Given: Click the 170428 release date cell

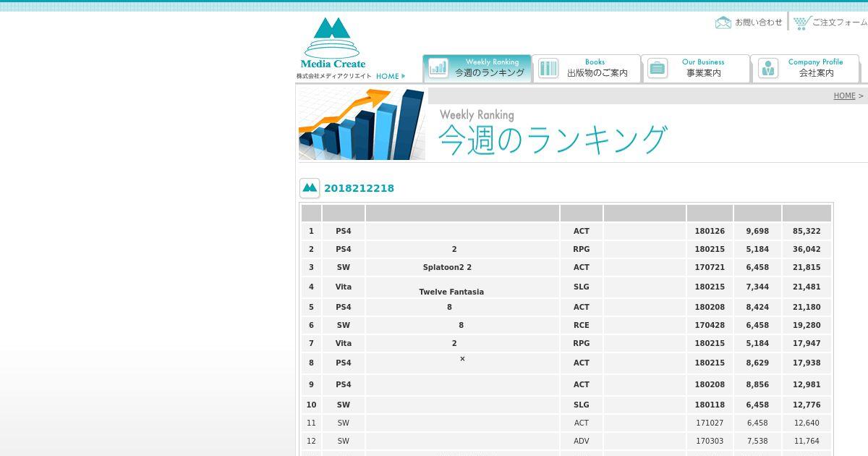Looking at the screenshot, I should [710, 325].
